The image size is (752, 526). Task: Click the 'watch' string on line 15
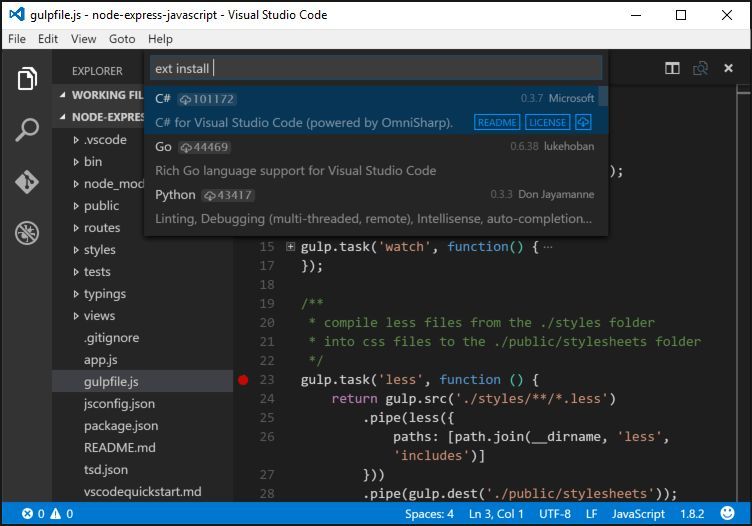(404, 246)
